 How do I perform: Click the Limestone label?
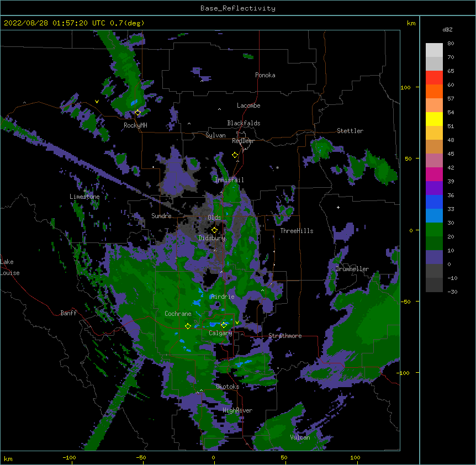[84, 197]
